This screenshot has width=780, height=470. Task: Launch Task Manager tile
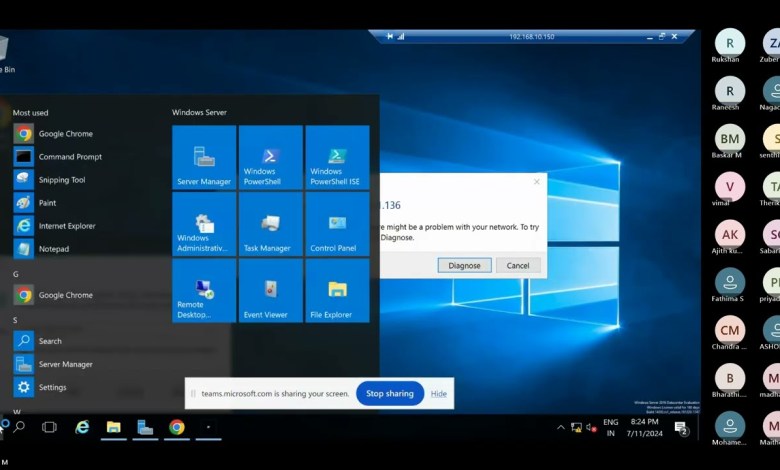[x=271, y=224]
